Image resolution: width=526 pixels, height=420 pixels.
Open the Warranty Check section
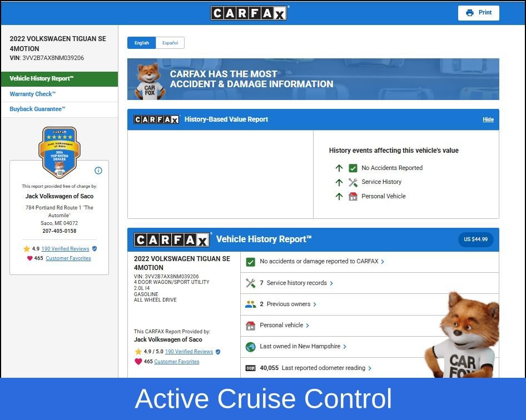(x=33, y=94)
